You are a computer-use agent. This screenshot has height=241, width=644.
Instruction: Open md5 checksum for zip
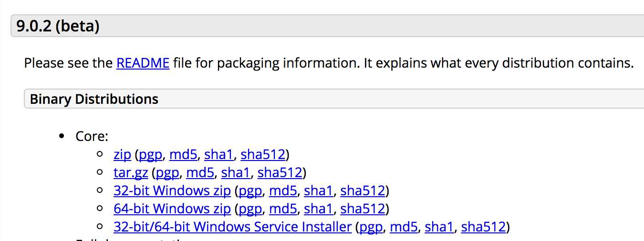[183, 155]
